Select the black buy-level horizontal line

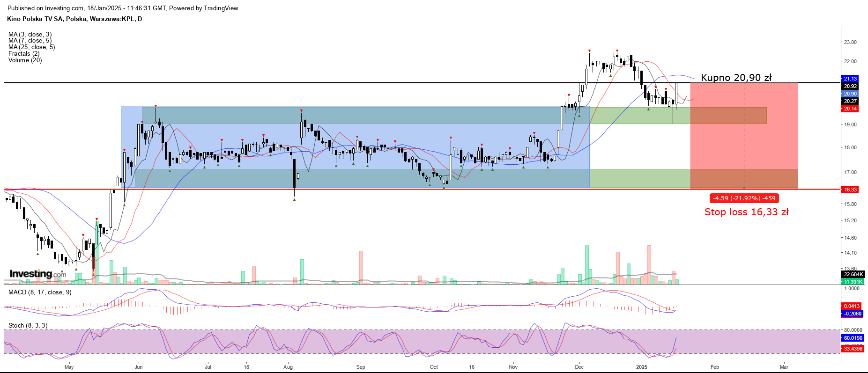(x=422, y=83)
